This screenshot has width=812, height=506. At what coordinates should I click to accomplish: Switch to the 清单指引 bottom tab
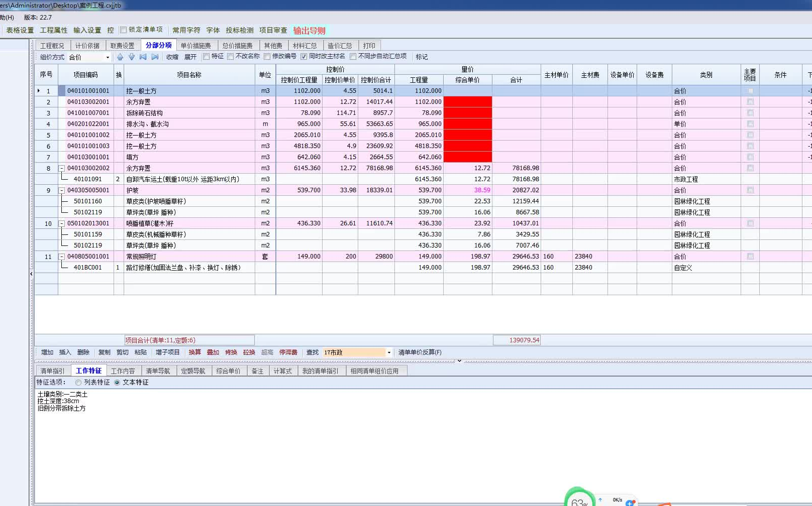[x=53, y=371]
